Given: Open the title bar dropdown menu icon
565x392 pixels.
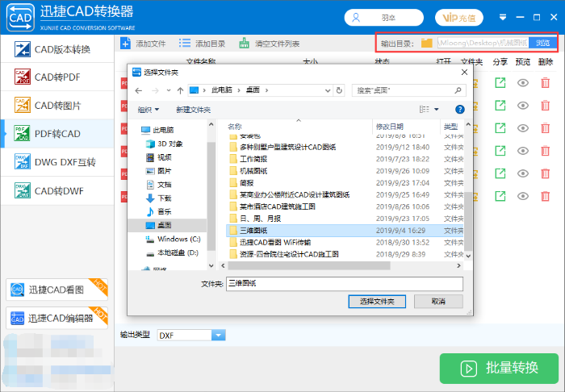Looking at the screenshot, I should point(503,17).
